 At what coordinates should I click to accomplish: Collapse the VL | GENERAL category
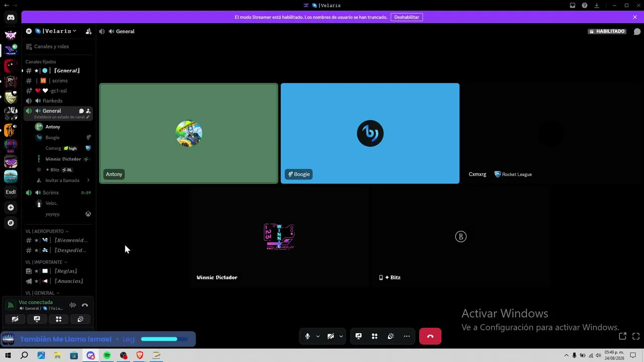click(x=42, y=293)
